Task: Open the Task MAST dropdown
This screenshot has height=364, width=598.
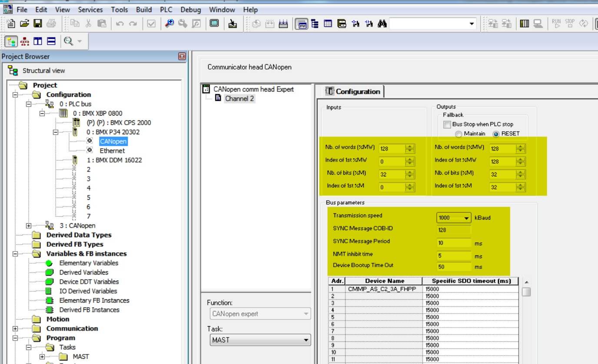Action: click(x=306, y=340)
